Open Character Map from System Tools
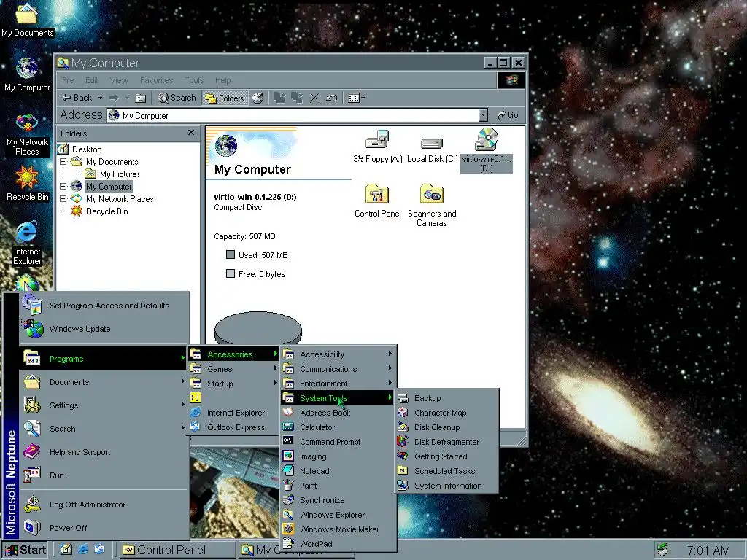 coord(446,413)
